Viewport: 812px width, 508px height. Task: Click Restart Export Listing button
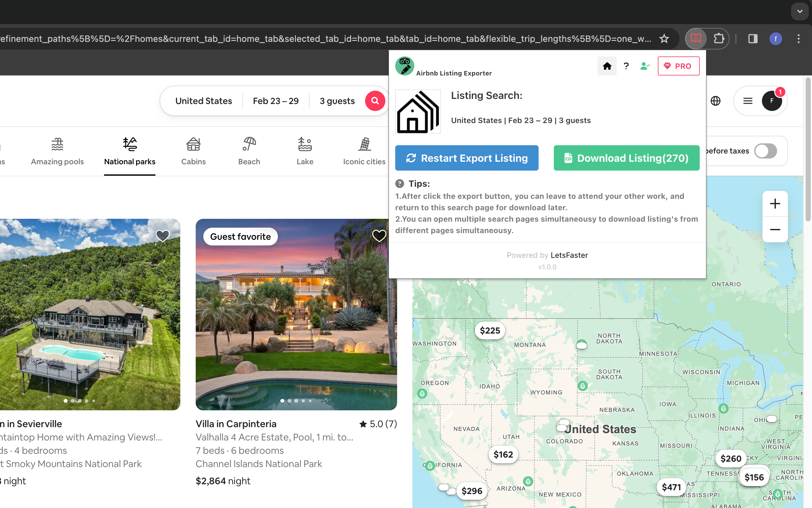pyautogui.click(x=467, y=158)
